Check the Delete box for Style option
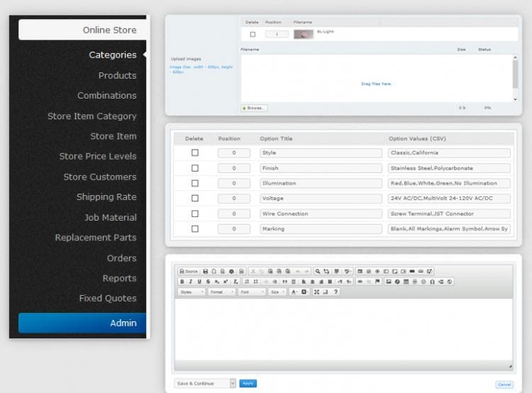Screen dimensions: 532x393 pyautogui.click(x=195, y=153)
